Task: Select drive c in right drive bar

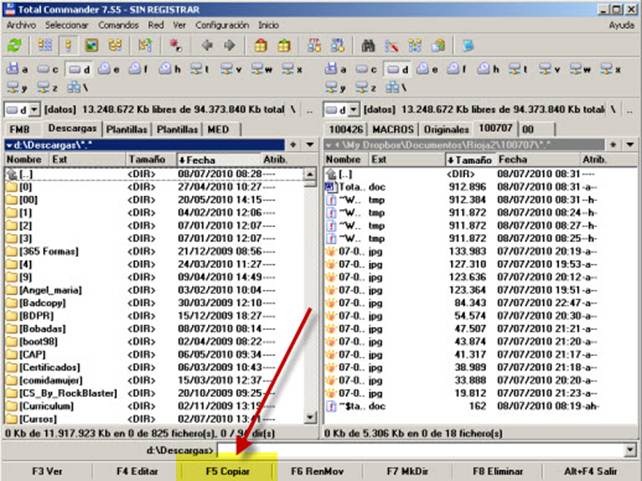Action: click(x=366, y=69)
